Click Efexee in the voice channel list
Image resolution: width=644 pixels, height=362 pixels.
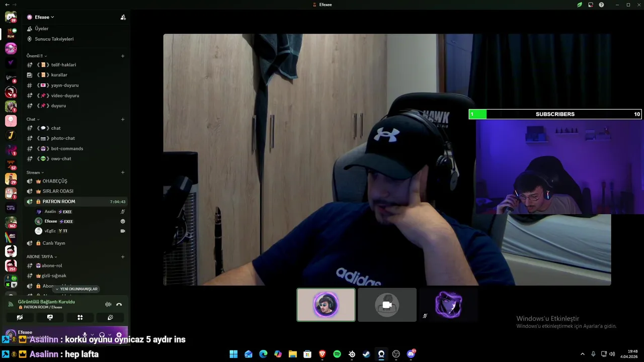tap(80, 221)
